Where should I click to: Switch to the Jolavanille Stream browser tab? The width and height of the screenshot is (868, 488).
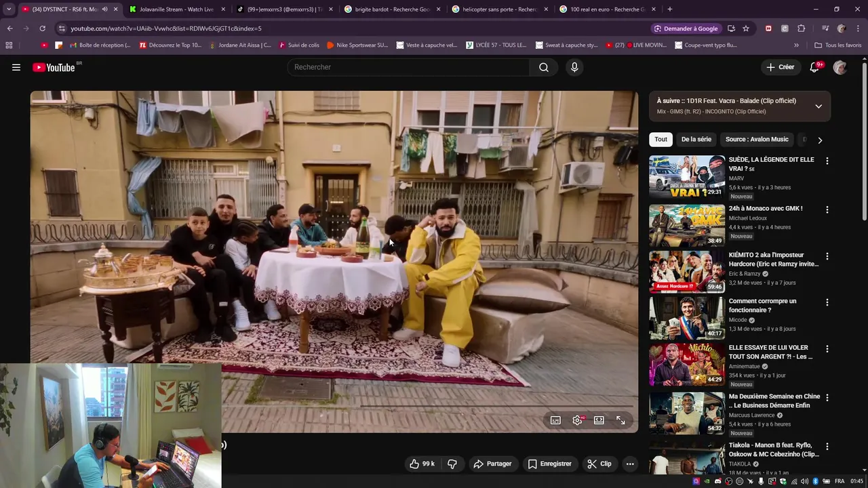[x=176, y=9]
